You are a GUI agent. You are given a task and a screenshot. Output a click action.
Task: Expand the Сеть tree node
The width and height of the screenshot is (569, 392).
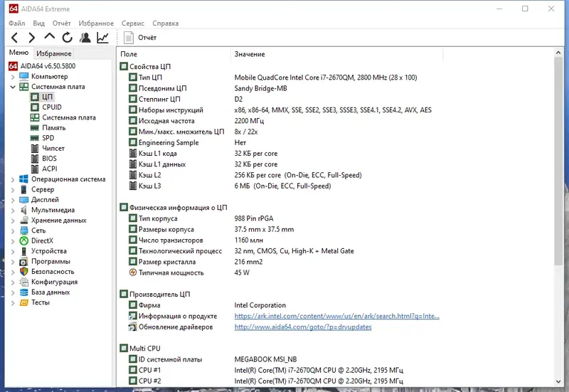pos(13,231)
